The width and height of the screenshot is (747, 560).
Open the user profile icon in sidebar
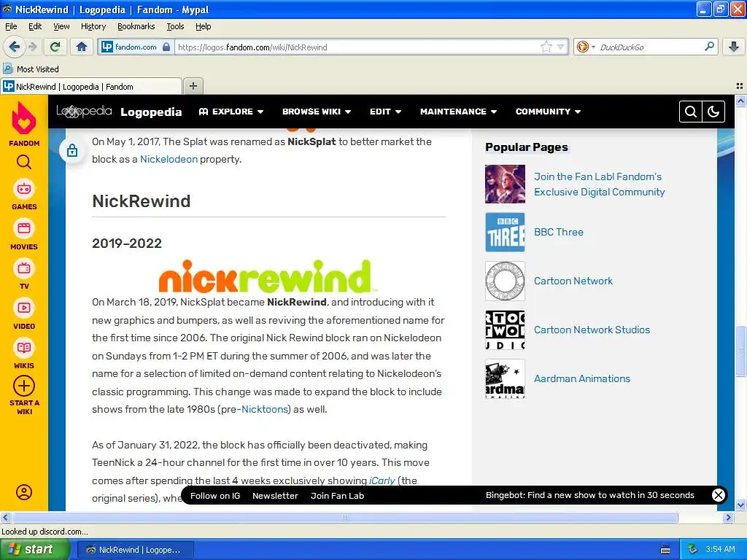(24, 492)
